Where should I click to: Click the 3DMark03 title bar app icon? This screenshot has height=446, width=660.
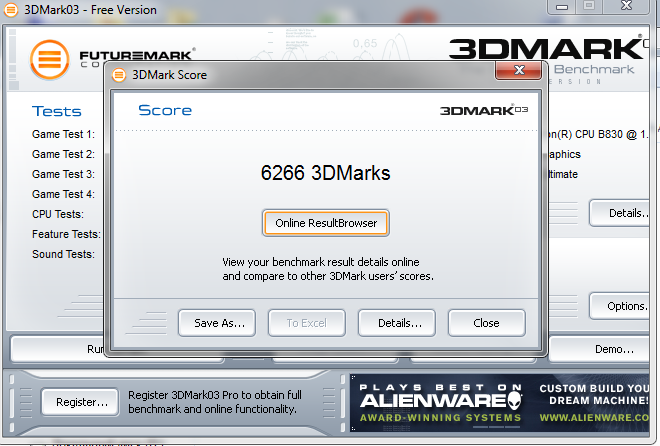tap(11, 10)
